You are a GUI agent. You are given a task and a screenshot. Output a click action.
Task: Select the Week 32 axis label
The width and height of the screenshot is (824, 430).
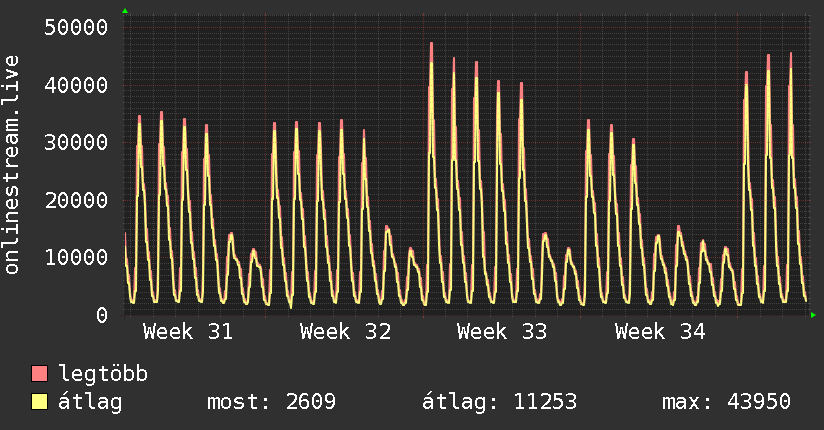click(345, 332)
